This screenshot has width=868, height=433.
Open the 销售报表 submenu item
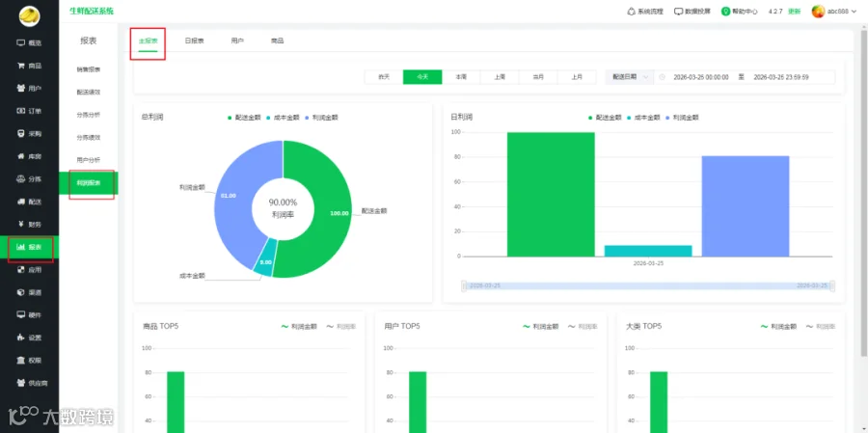click(x=89, y=69)
